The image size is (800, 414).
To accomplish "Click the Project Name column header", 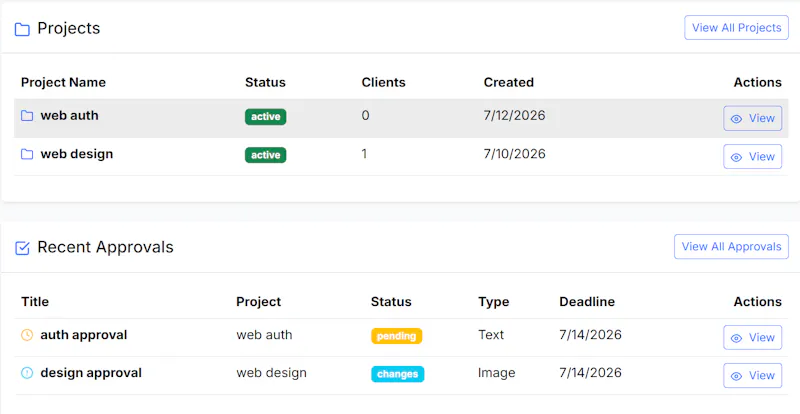I will 63,82.
